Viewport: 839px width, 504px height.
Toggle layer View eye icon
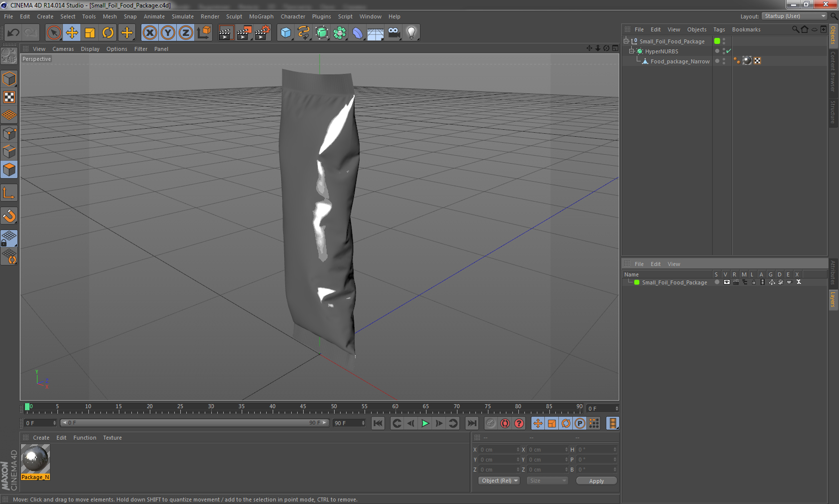coord(727,282)
